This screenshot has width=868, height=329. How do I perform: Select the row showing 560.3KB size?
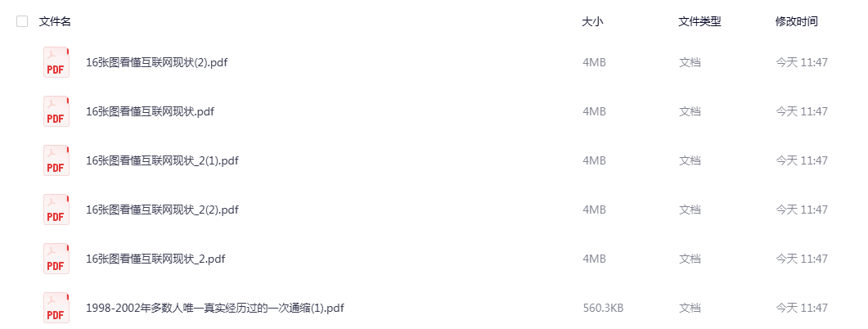point(434,308)
